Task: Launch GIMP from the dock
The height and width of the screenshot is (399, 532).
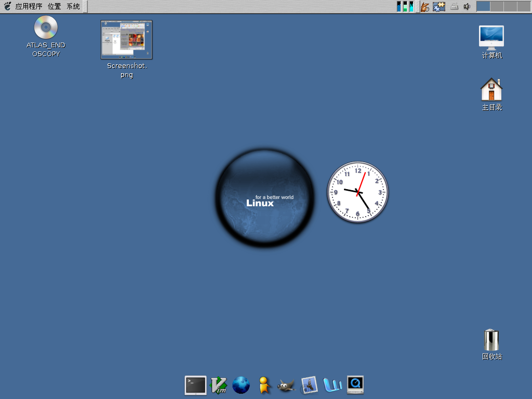Action: (x=286, y=386)
